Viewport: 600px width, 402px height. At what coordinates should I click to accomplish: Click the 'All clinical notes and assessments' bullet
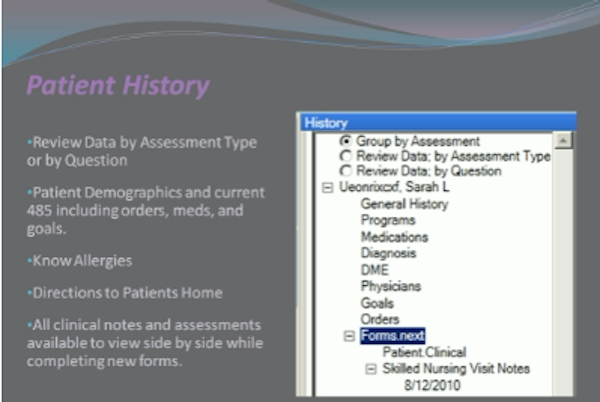(x=145, y=343)
